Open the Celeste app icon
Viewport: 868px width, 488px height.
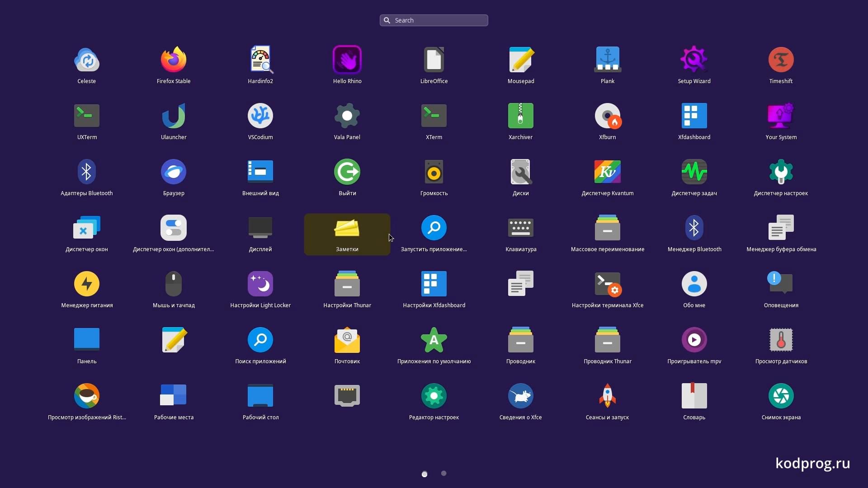click(87, 60)
